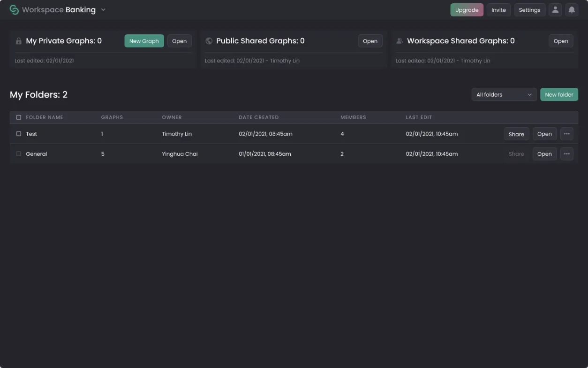Open the user profile icon
Viewport: 588px width, 368px height.
(555, 9)
